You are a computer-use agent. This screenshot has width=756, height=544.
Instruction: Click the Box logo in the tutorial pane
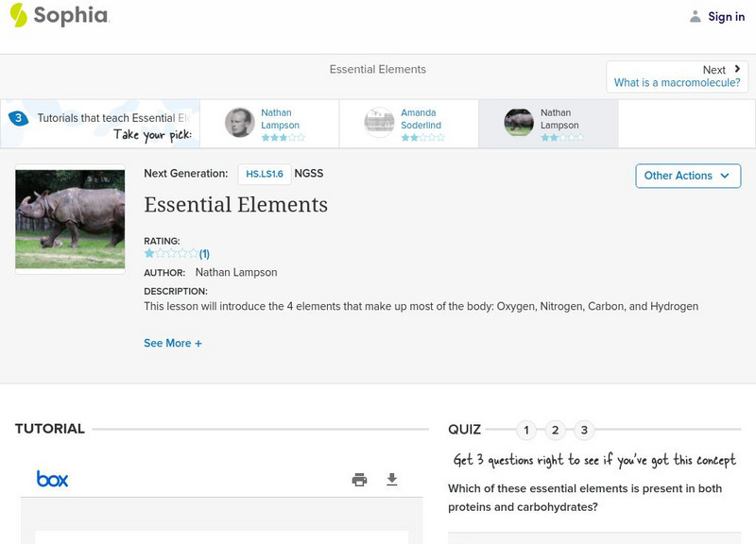[50, 479]
